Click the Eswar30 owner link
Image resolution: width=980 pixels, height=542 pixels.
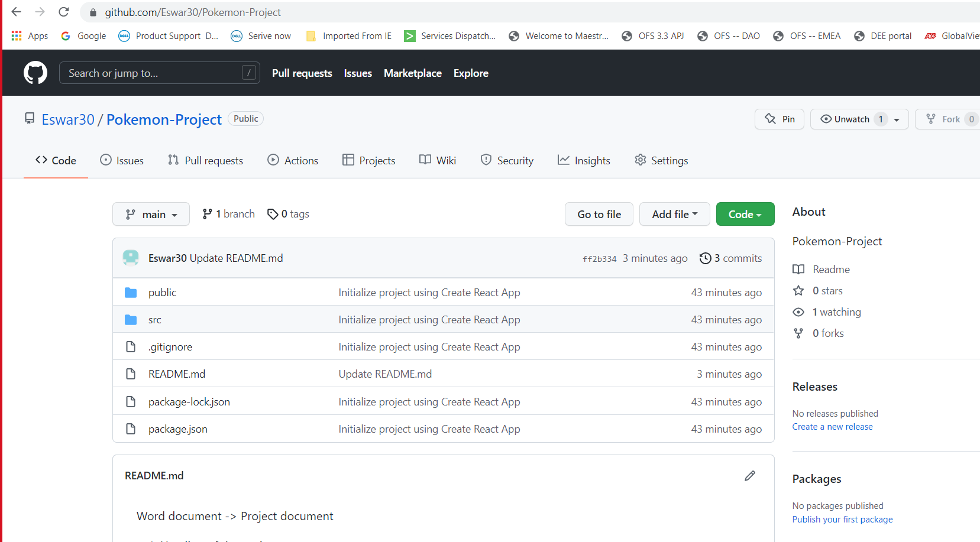click(x=68, y=119)
